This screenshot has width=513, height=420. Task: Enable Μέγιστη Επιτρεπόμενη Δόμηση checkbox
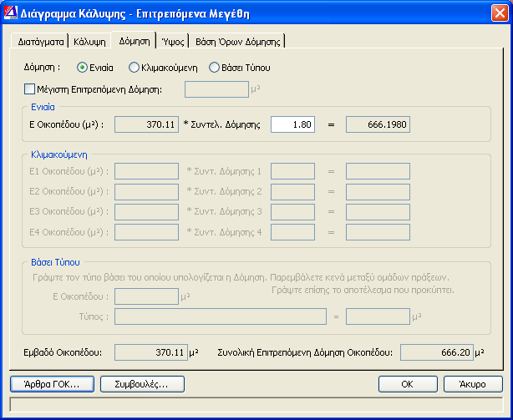pos(30,89)
